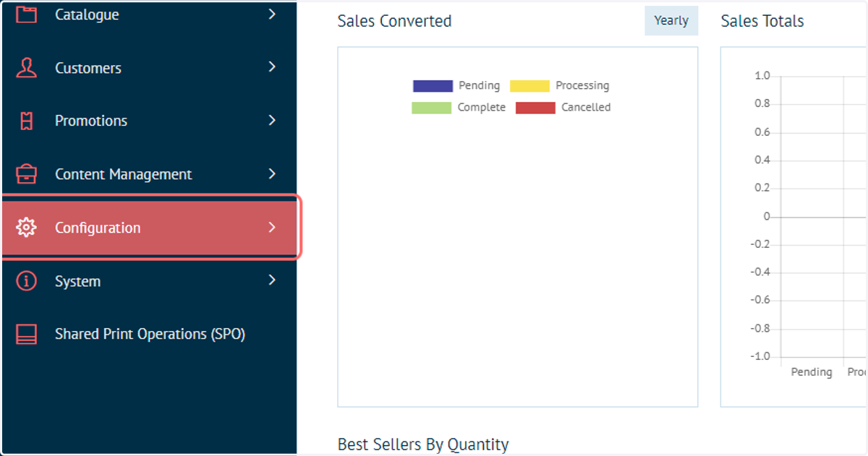Image resolution: width=868 pixels, height=456 pixels.
Task: Click the Best Sellers By Quantity heading
Action: pyautogui.click(x=423, y=444)
